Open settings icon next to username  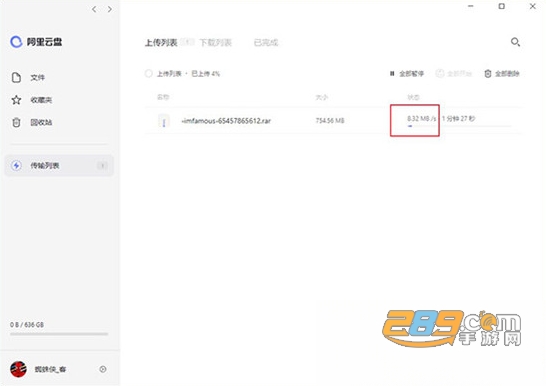point(103,369)
